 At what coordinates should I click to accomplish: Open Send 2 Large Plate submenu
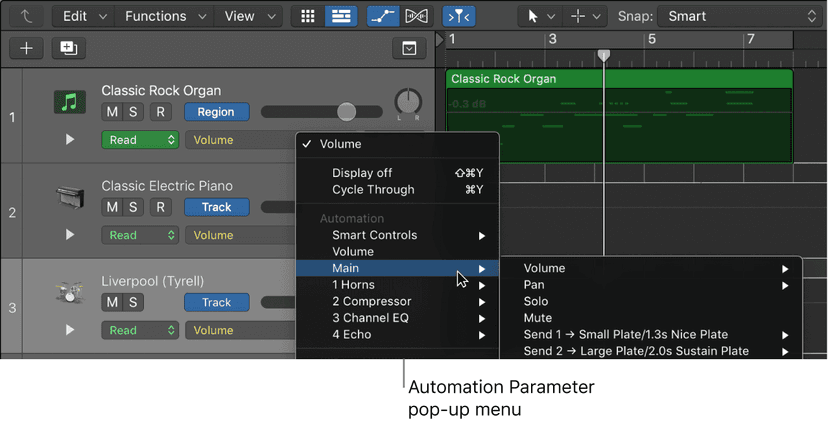[x=651, y=351]
